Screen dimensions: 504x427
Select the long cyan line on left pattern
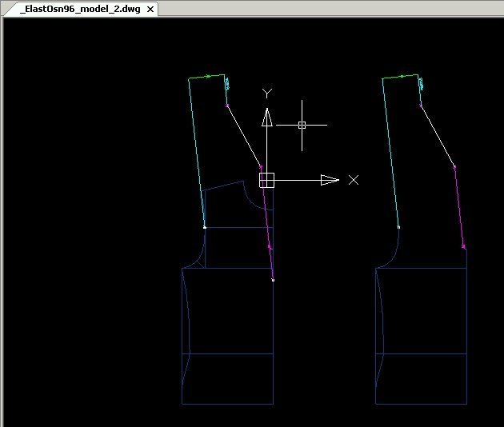click(197, 153)
